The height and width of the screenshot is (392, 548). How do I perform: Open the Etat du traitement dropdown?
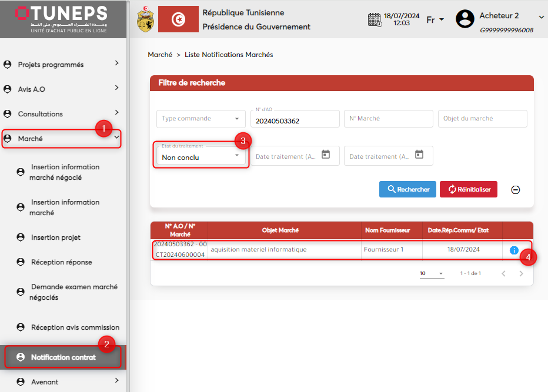click(201, 156)
